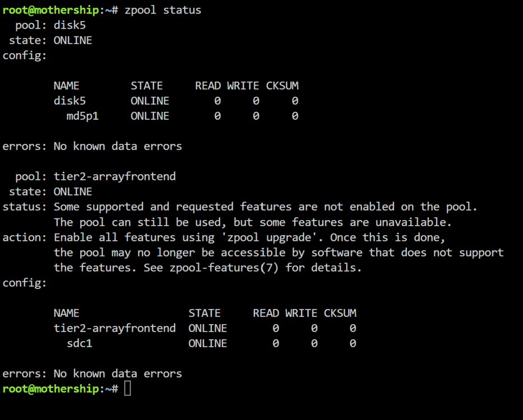Click ONLINE state next to md5p1
The width and height of the screenshot is (523, 420).
click(x=150, y=116)
